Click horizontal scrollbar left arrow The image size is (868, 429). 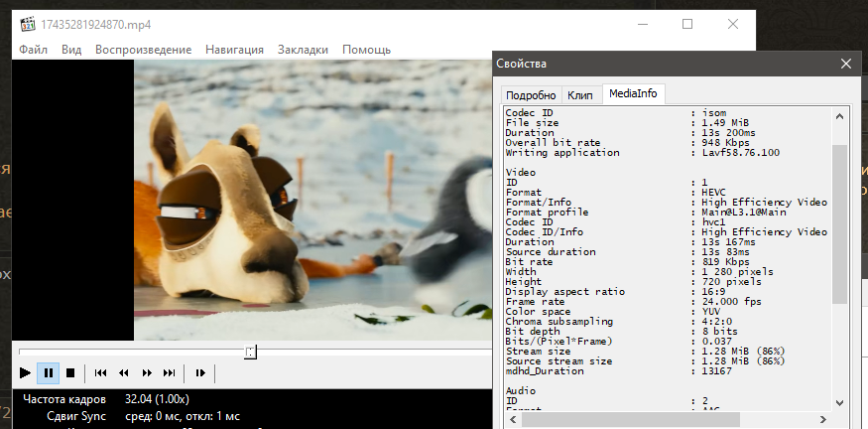[x=511, y=420]
